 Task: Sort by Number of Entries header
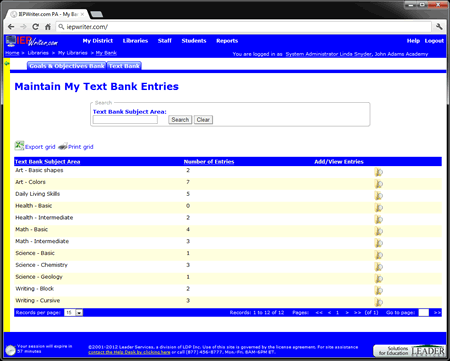209,162
